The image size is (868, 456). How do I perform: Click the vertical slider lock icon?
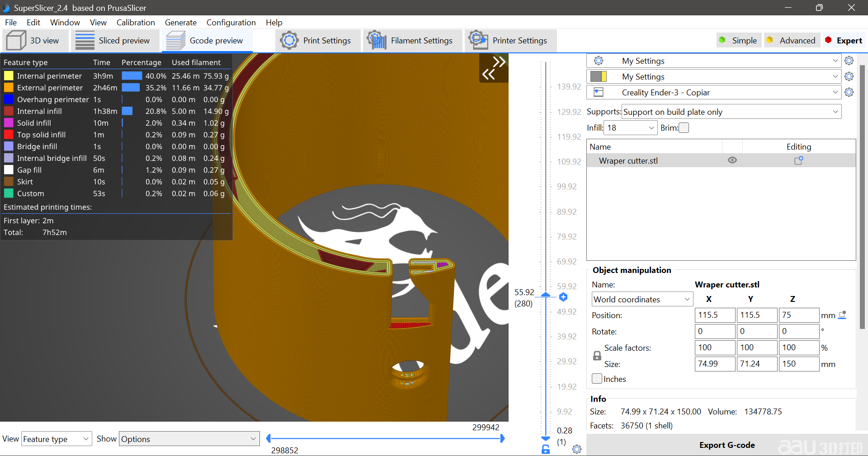(x=546, y=449)
